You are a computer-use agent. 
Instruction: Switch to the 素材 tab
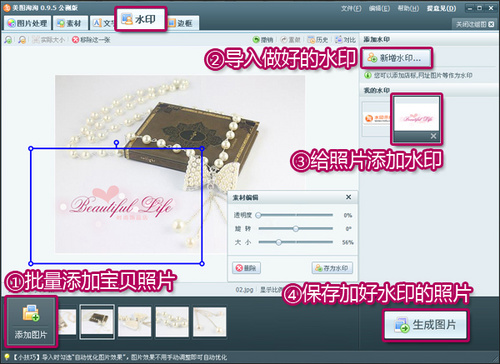click(x=70, y=23)
